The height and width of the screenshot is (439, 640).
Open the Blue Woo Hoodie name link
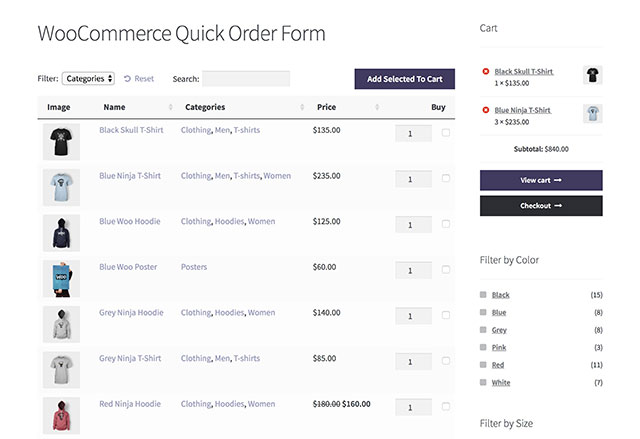tap(129, 222)
